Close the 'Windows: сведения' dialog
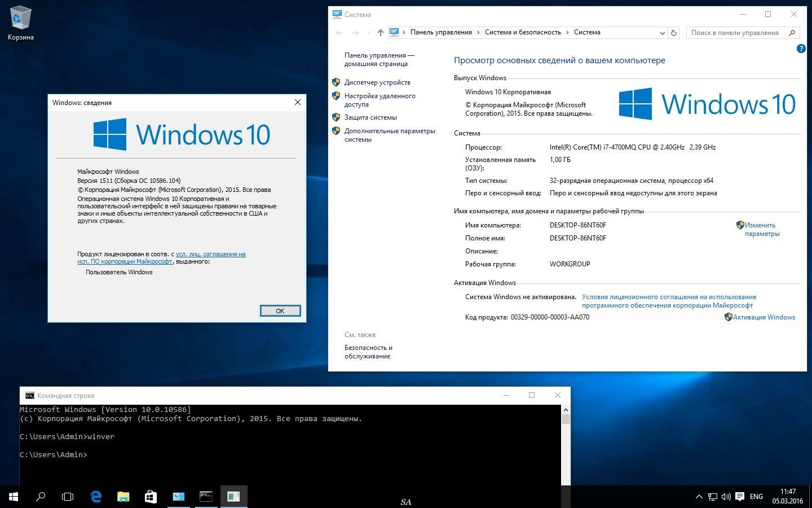This screenshot has width=812, height=508. click(298, 102)
